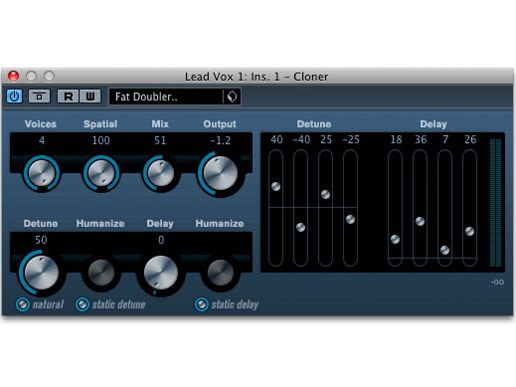Viewport: 516px width, 387px height.
Task: Click the Spatial knob
Action: coord(101,173)
